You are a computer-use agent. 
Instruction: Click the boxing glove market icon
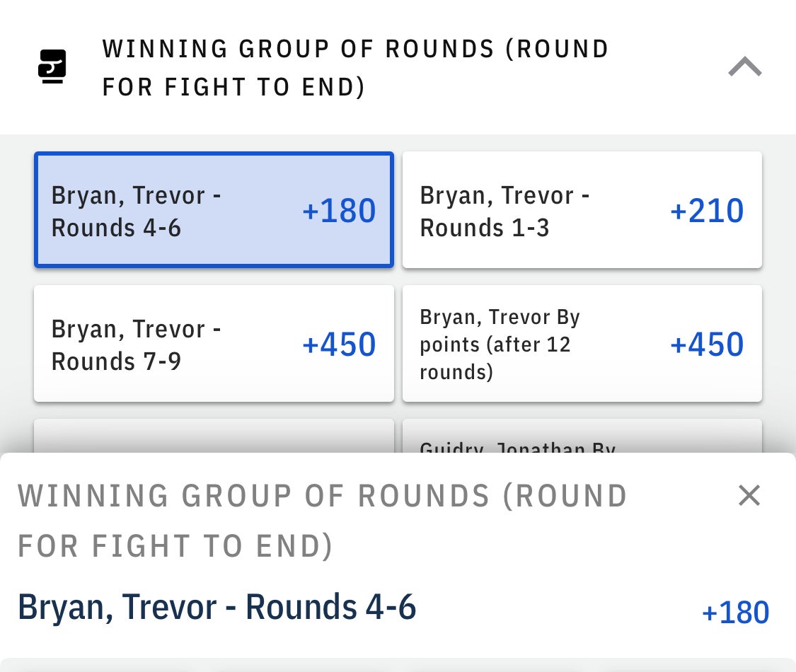[x=52, y=66]
